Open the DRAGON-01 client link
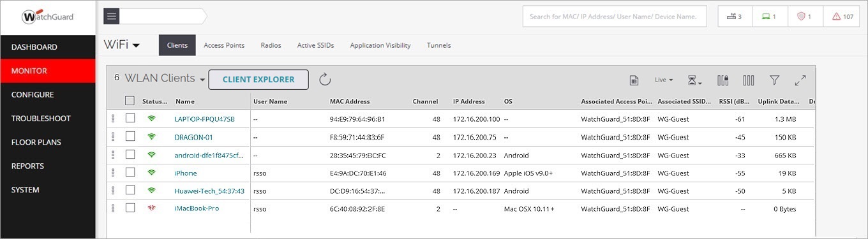 (193, 137)
